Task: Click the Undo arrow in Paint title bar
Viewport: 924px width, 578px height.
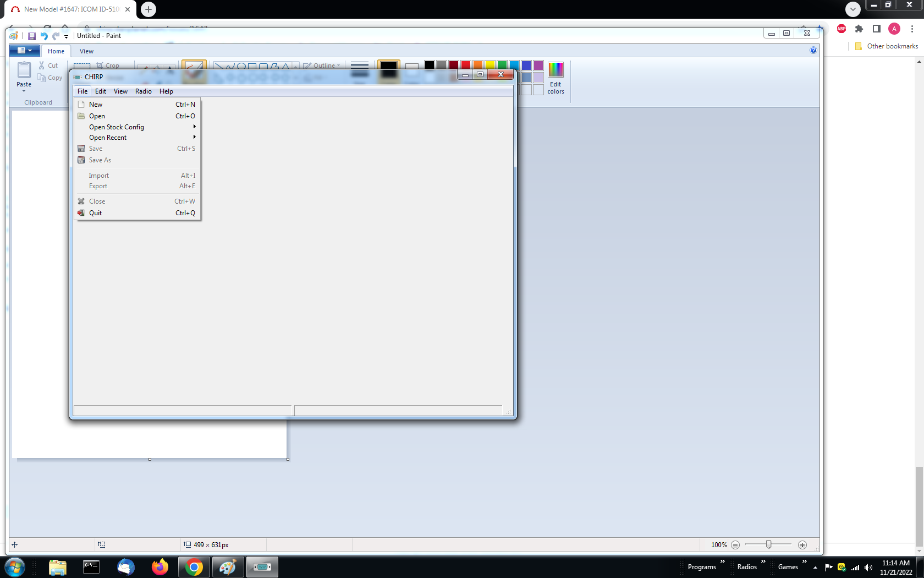Action: [44, 36]
